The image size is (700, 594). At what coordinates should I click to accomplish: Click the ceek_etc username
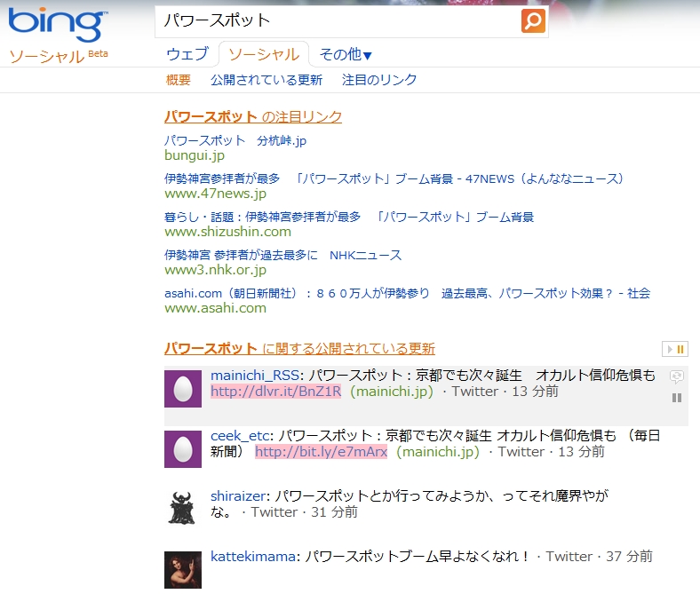pos(240,436)
